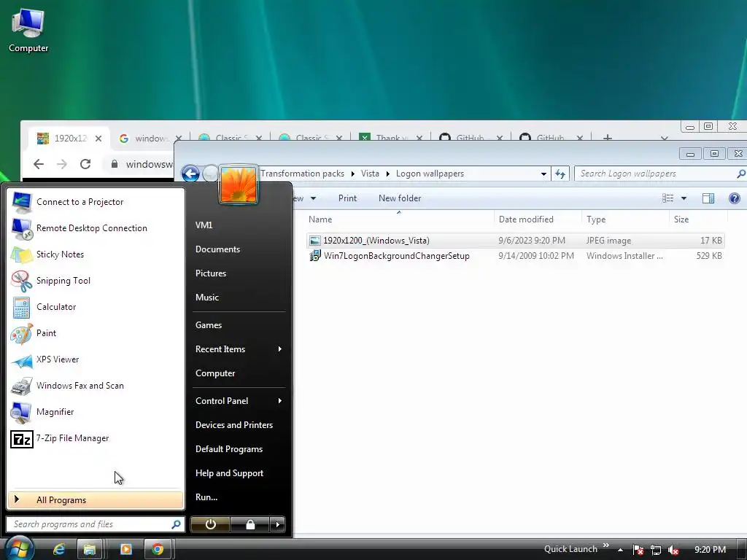
Task: Click New folder in Explorer toolbar
Action: [400, 198]
